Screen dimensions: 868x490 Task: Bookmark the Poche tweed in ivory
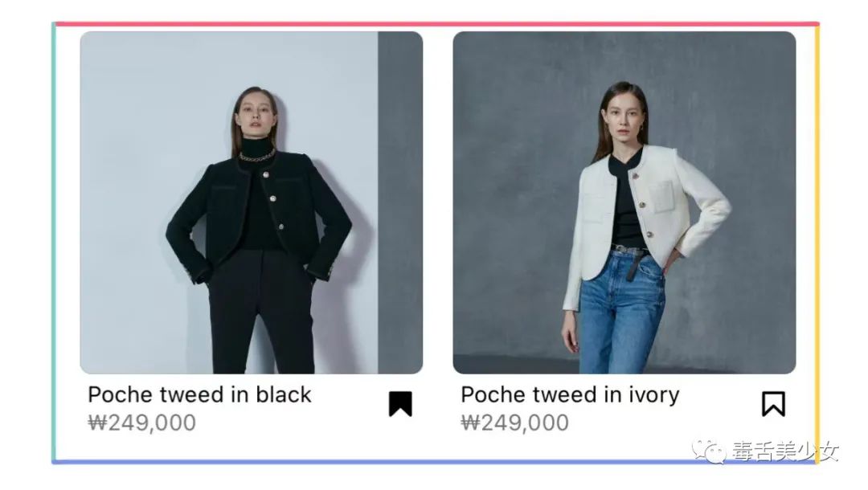[773, 404]
